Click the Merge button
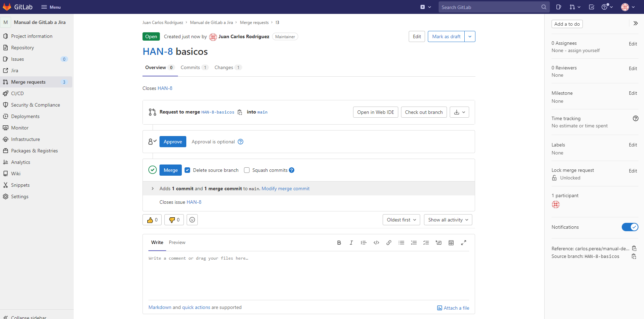Screen dimensions: 644x319 171,170
